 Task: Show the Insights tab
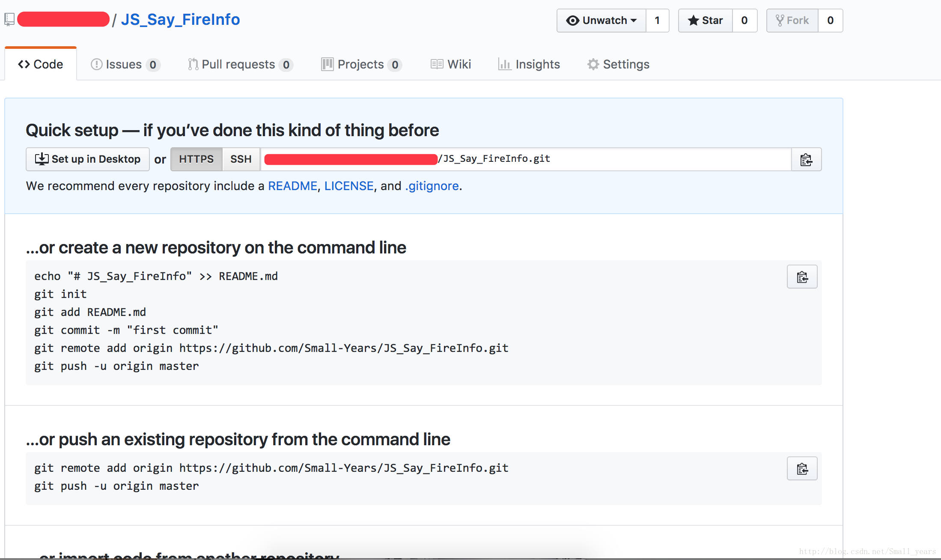click(529, 64)
